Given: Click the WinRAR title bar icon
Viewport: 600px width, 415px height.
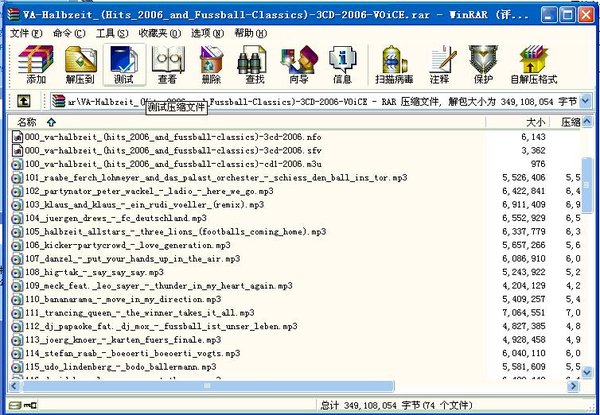Looking at the screenshot, I should pyautogui.click(x=13, y=15).
